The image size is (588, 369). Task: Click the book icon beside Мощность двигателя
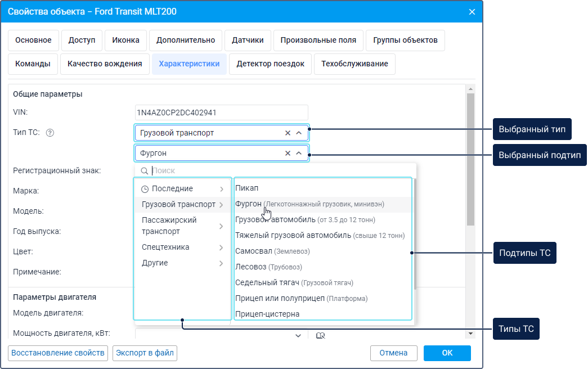[320, 336]
